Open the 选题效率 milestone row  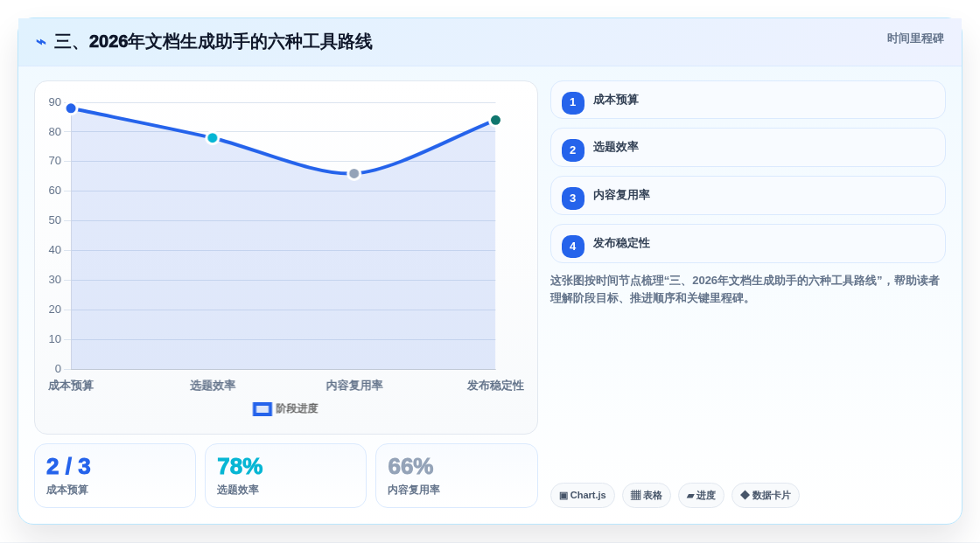pyautogui.click(x=747, y=148)
